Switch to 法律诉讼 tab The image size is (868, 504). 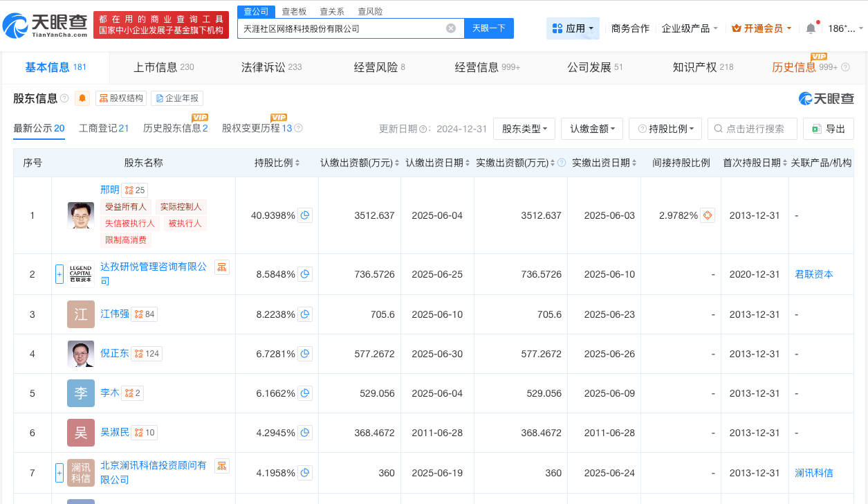pyautogui.click(x=271, y=67)
